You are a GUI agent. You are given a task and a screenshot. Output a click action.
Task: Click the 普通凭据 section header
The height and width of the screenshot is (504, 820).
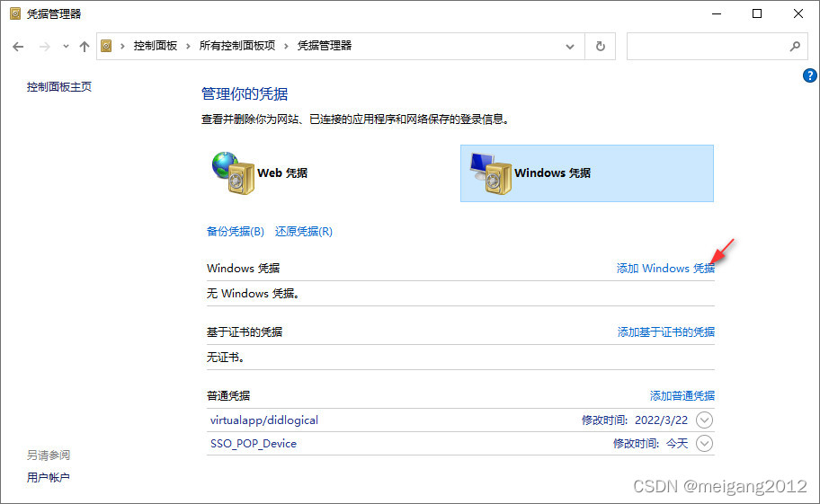228,395
